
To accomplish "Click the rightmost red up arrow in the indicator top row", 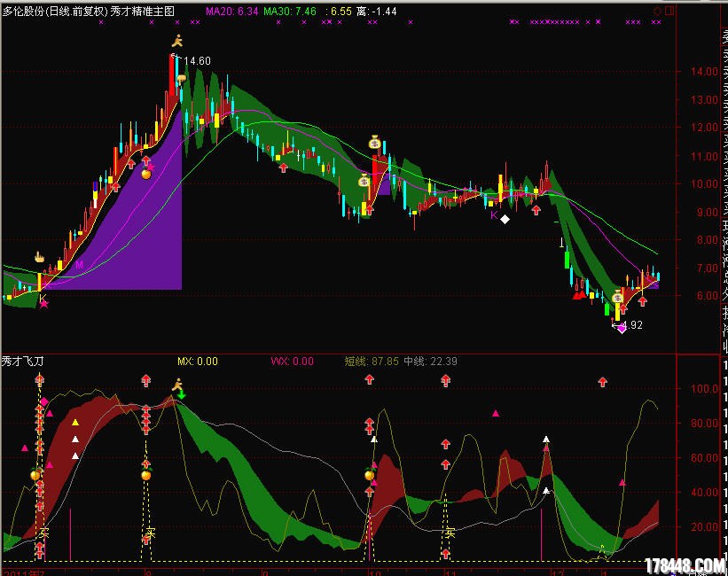I will coord(603,382).
